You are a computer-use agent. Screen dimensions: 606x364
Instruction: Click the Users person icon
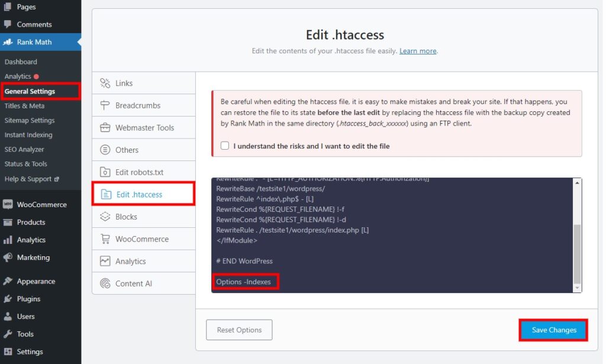tap(7, 317)
